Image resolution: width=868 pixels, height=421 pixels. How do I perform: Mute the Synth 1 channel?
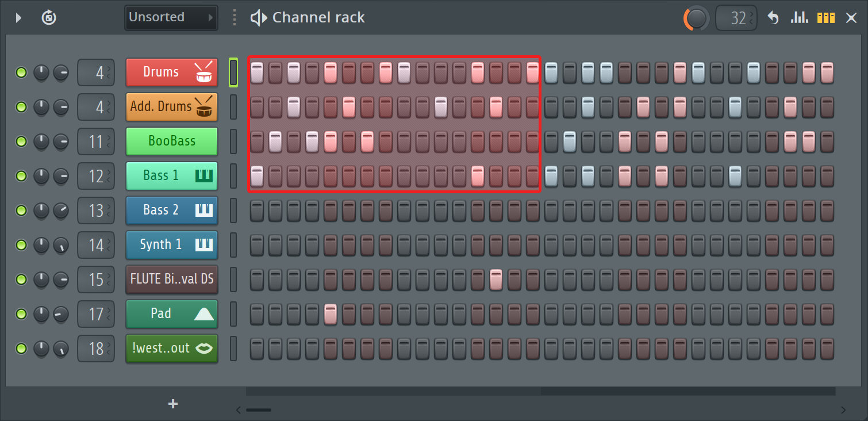[21, 245]
